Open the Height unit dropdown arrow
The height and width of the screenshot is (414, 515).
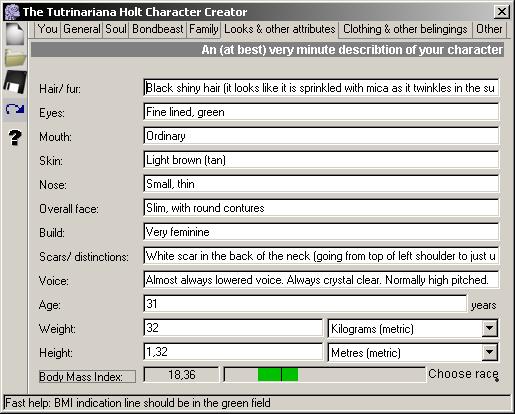pyautogui.click(x=489, y=352)
